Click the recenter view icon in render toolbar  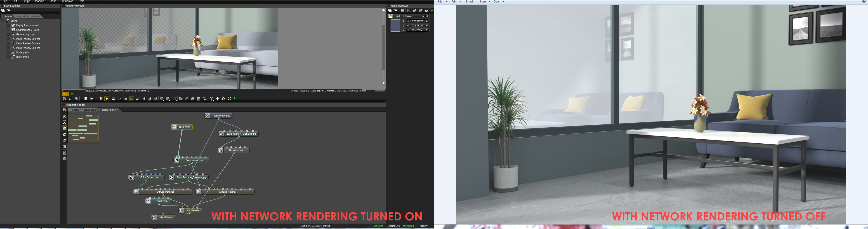pos(64,99)
